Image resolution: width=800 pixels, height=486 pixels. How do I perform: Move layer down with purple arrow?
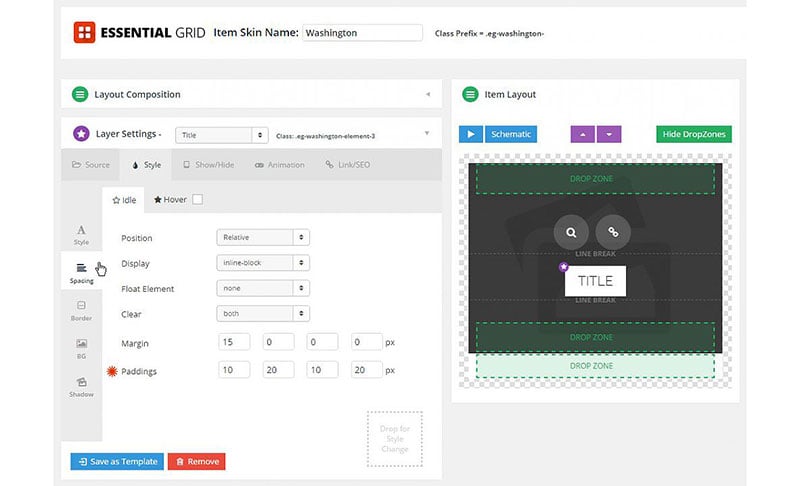tap(609, 134)
